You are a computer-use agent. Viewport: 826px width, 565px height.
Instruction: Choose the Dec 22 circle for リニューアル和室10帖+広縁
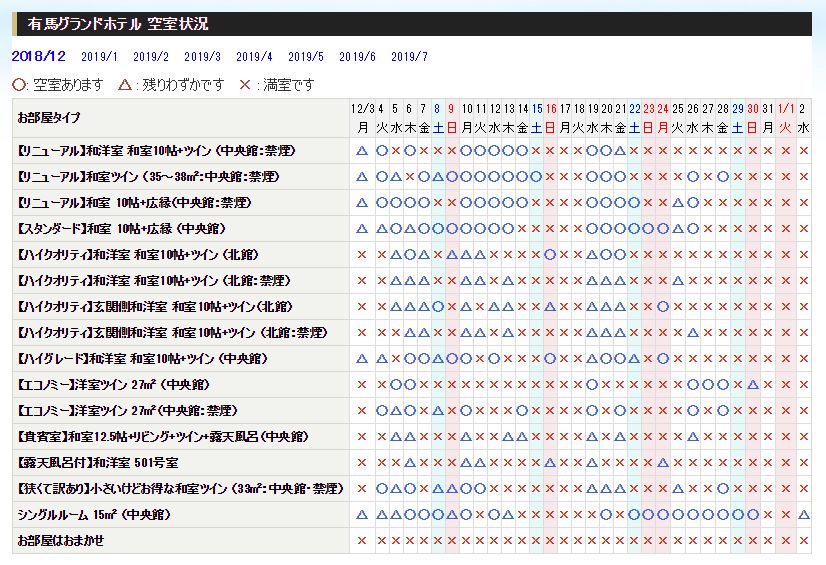pos(634,203)
